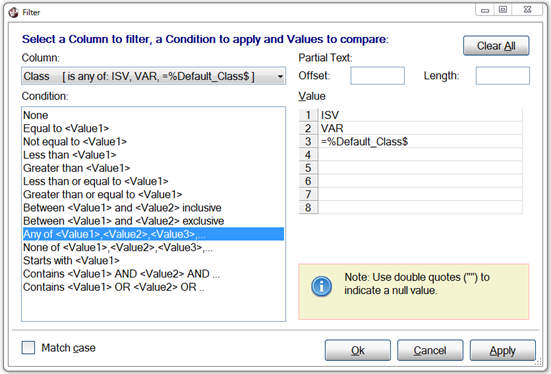Click the Filter app icon in title bar
This screenshot has width=551, height=374.
point(13,12)
